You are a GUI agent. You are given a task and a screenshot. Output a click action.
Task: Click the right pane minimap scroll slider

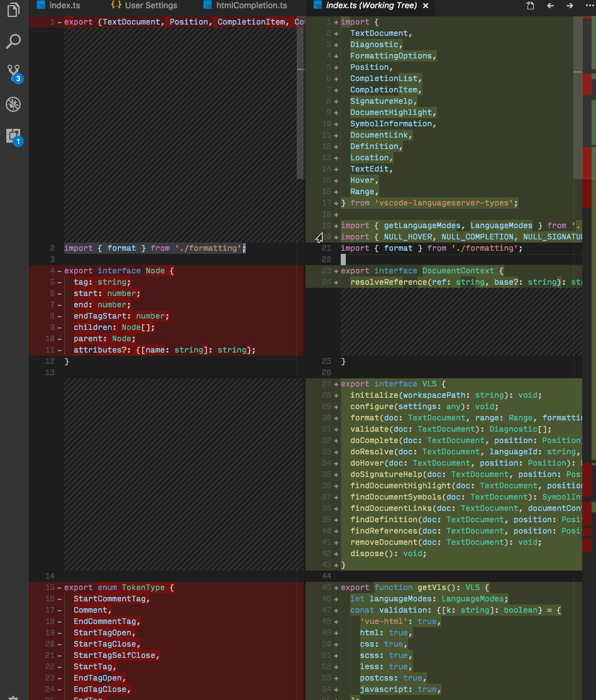tap(578, 97)
